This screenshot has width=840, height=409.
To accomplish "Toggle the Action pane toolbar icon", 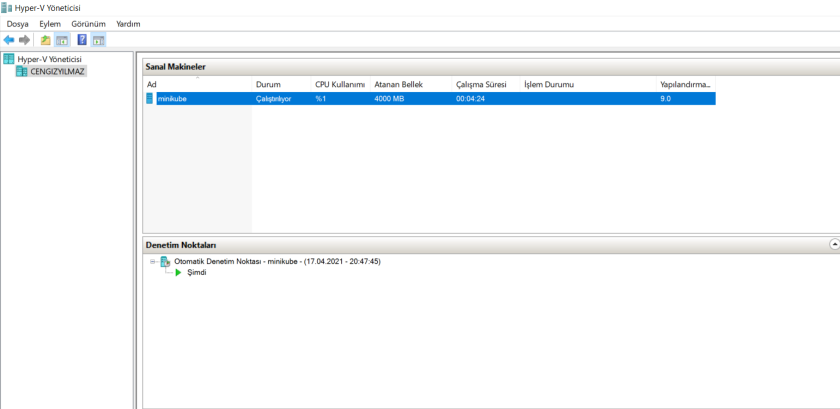I will (x=98, y=40).
